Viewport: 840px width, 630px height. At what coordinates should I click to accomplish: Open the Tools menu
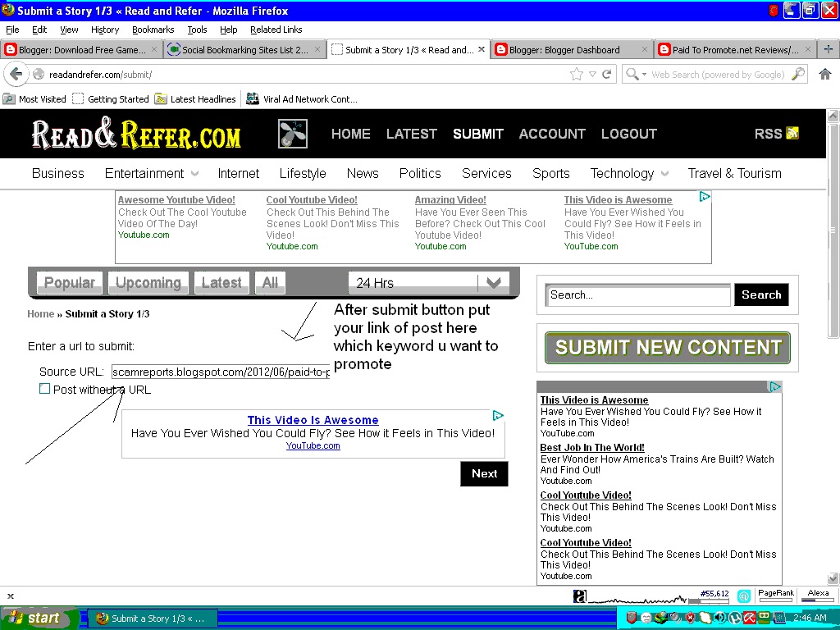click(x=197, y=30)
